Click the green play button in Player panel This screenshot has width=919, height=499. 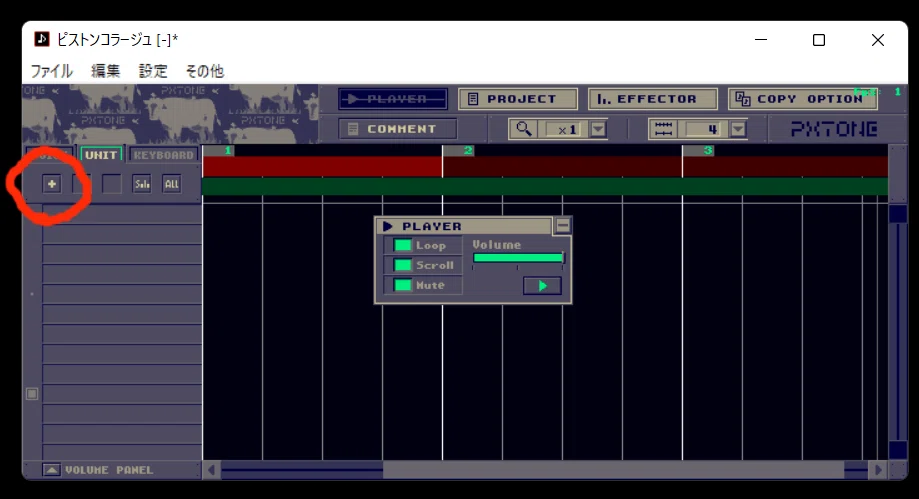pos(542,286)
